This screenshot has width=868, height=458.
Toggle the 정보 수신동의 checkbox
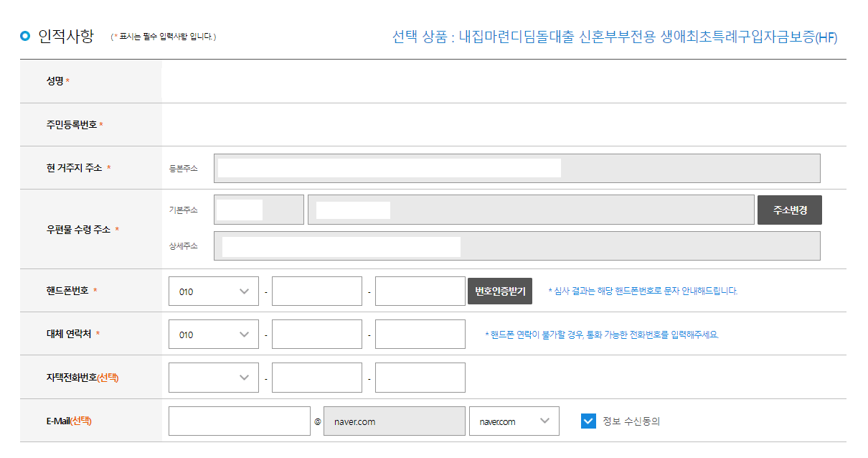(x=587, y=421)
